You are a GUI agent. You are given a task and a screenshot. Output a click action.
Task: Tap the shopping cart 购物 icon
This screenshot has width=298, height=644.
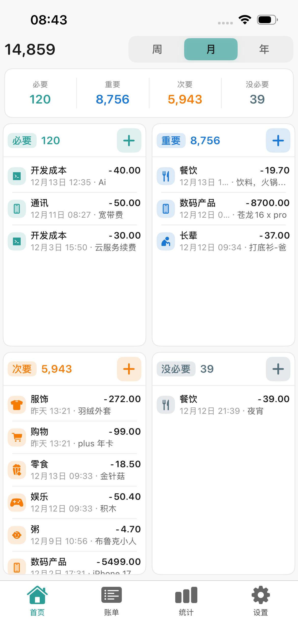tap(17, 437)
